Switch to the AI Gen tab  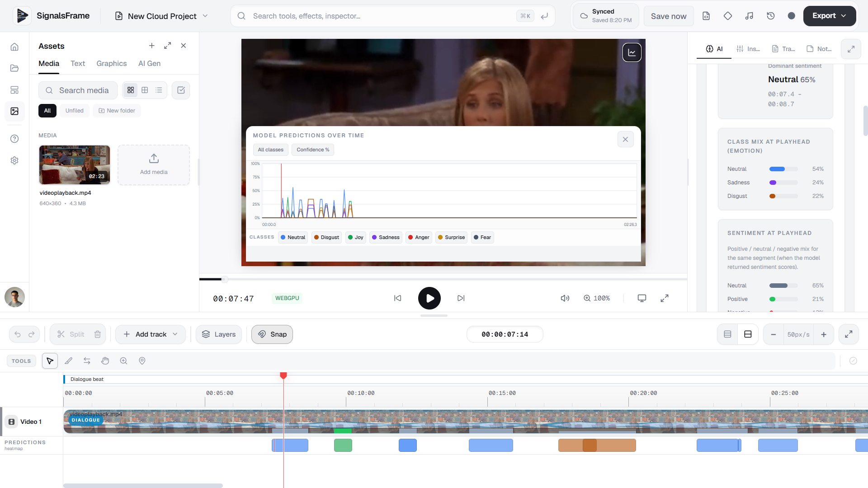coord(149,64)
